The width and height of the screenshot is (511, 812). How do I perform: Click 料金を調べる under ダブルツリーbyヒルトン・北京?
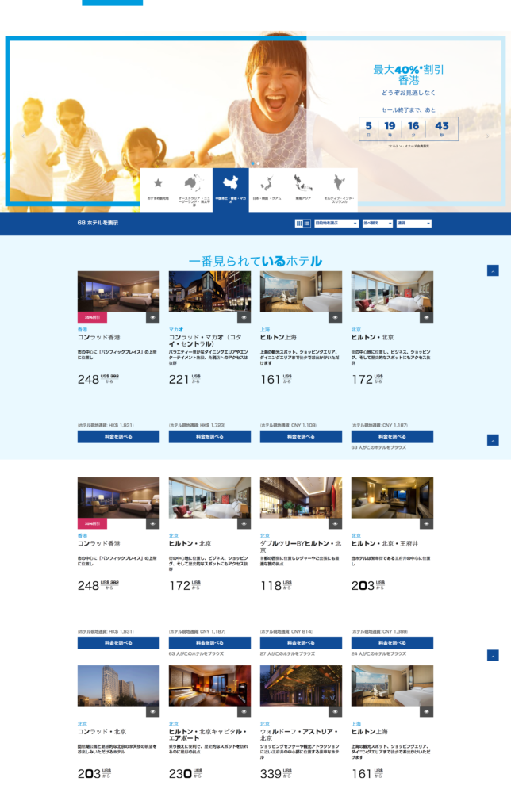coord(301,642)
